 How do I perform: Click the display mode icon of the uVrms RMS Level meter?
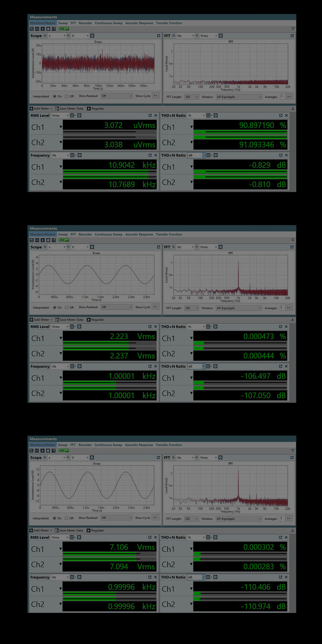[x=72, y=115]
